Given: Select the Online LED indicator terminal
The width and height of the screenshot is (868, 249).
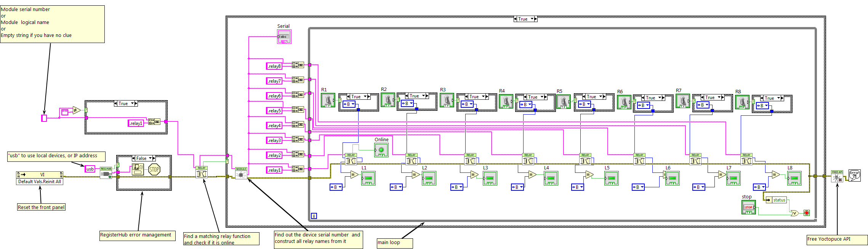Looking at the screenshot, I should pos(381,150).
